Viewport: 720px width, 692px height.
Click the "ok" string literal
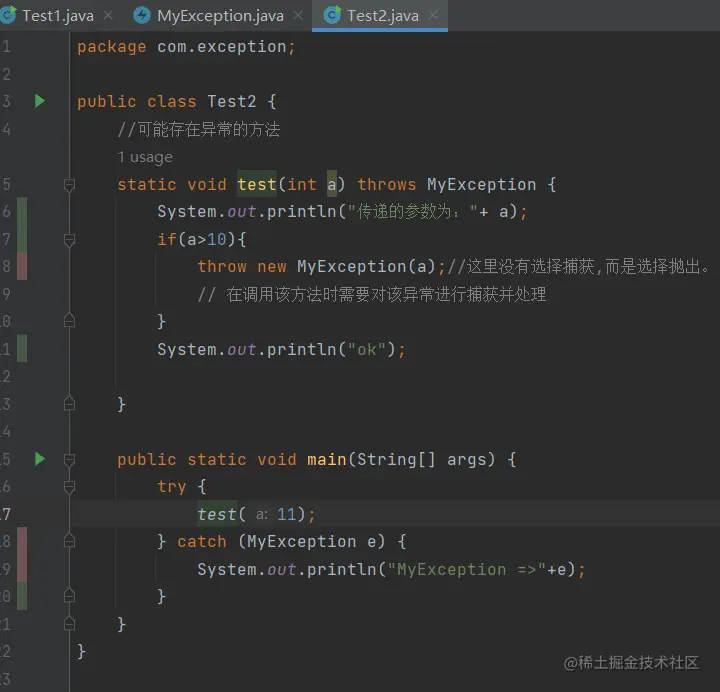[367, 350]
